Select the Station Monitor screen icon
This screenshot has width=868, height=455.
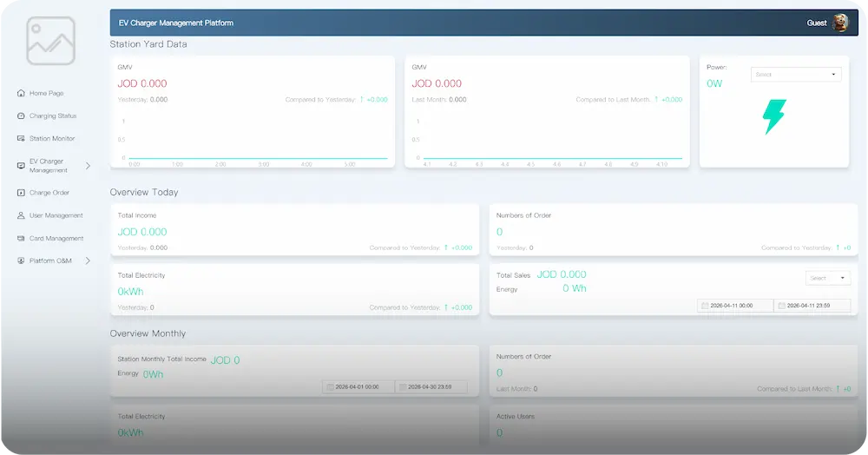21,138
